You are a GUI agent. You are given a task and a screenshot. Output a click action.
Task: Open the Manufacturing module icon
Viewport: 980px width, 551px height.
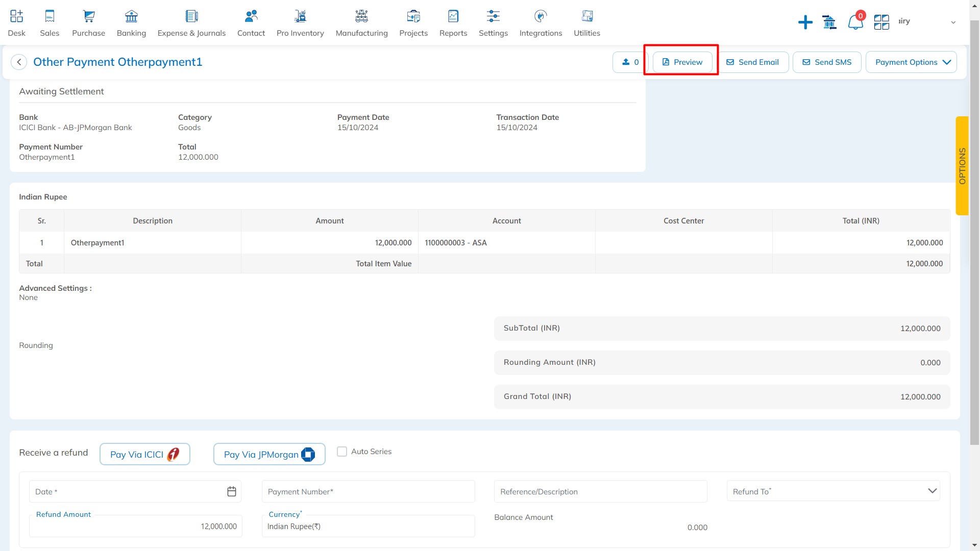click(361, 23)
